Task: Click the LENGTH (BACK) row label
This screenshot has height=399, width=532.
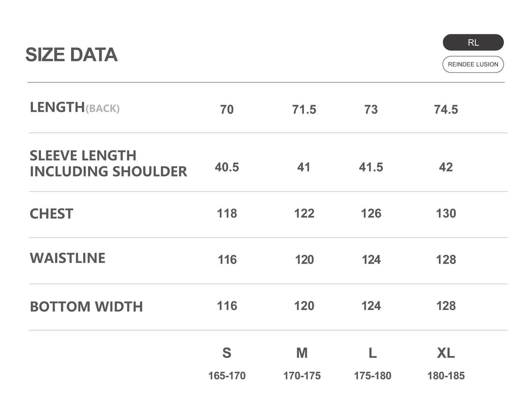Action: coord(75,107)
